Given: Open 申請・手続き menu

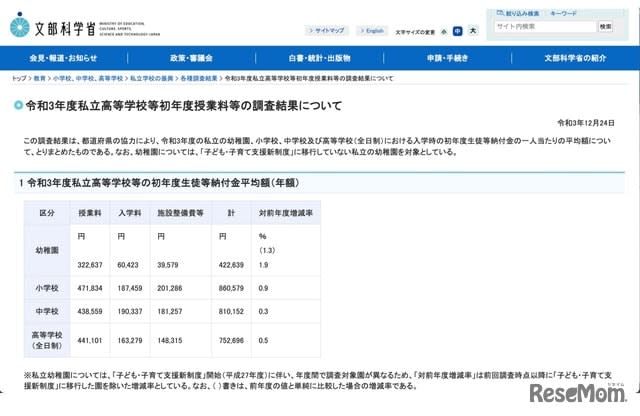Looking at the screenshot, I should pos(447,58).
